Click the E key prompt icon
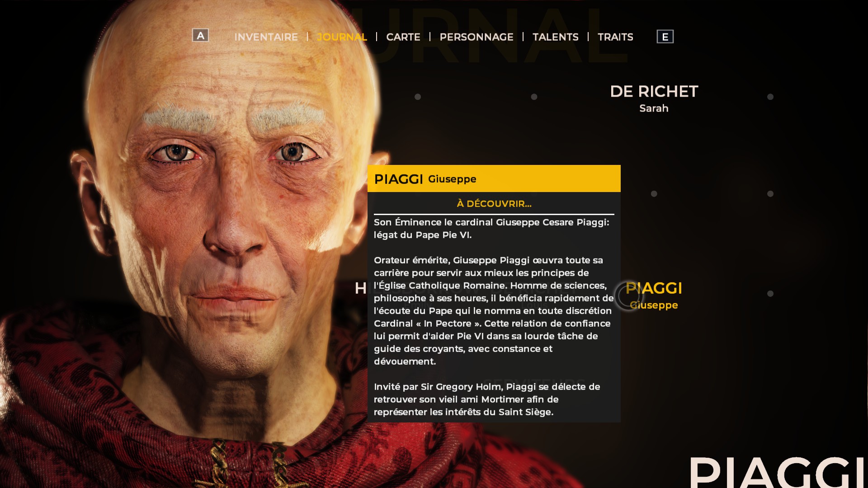The image size is (868, 488). click(x=665, y=37)
